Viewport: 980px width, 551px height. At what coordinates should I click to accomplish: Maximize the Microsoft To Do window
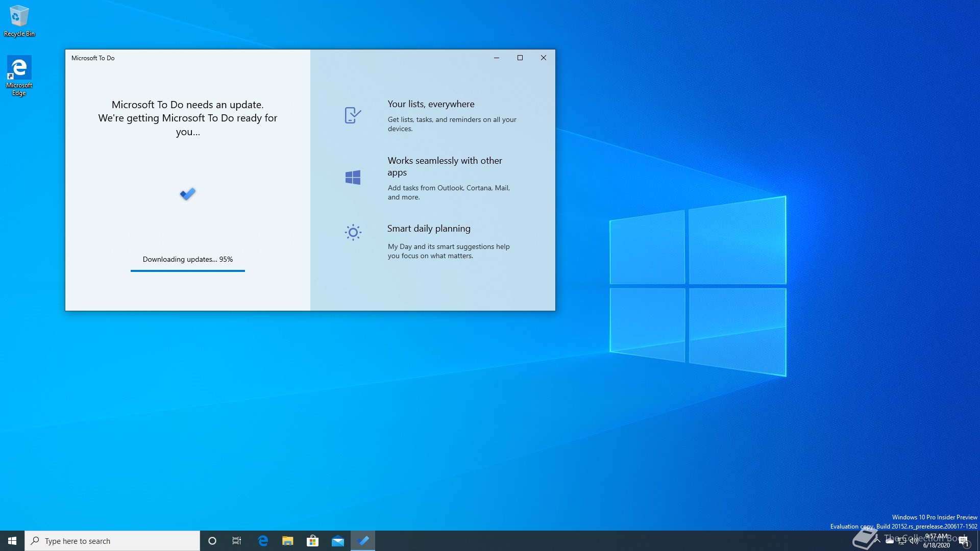tap(520, 58)
